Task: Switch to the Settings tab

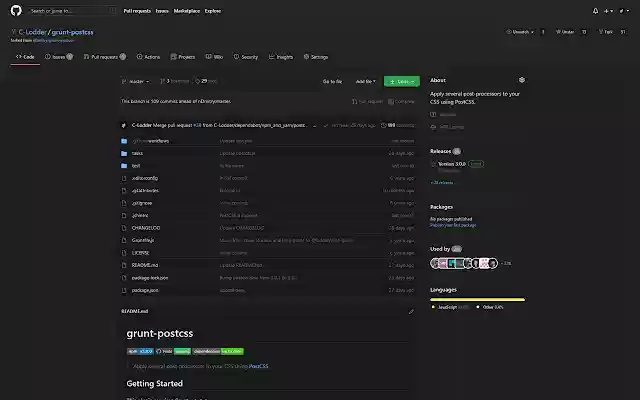Action: tap(316, 57)
